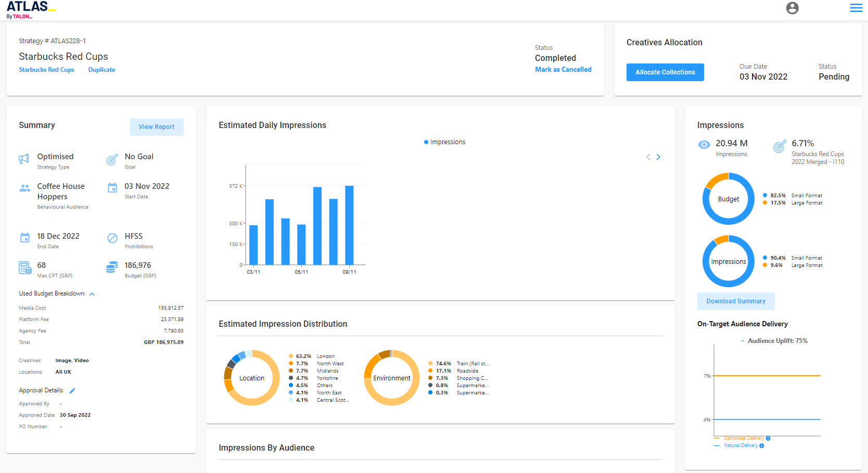Click the No Goal target icon

coord(112,159)
